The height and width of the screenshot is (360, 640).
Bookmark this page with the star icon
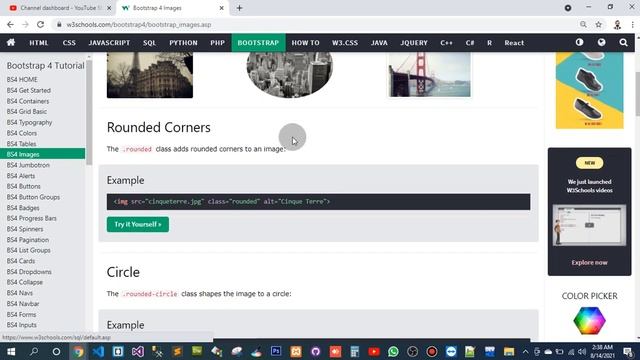tap(598, 24)
